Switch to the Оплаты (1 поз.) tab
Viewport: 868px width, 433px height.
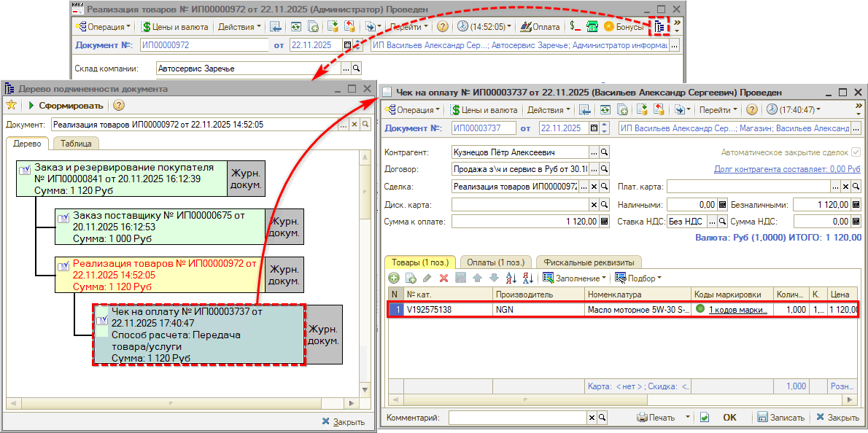click(495, 262)
